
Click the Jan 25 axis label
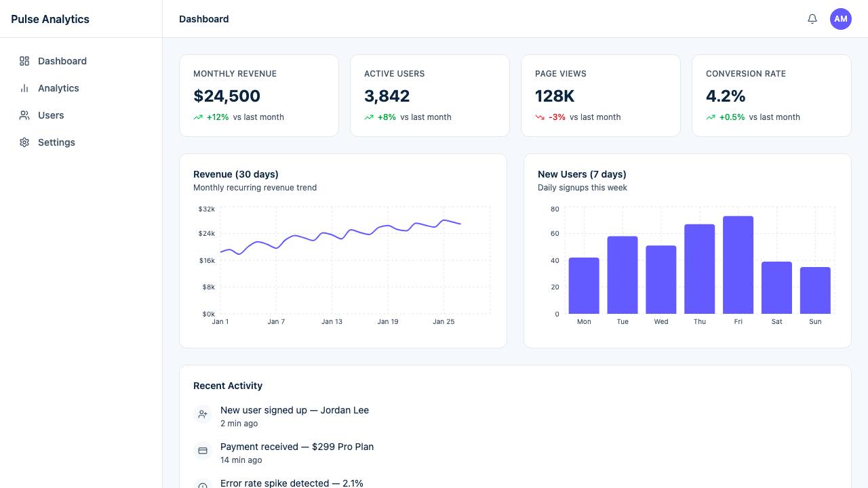(x=443, y=321)
